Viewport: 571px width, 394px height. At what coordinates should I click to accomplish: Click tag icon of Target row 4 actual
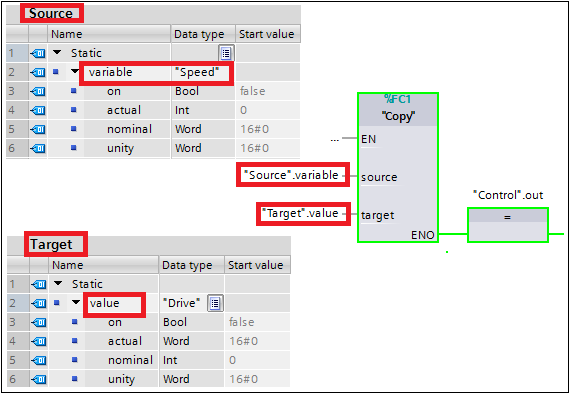click(x=39, y=341)
